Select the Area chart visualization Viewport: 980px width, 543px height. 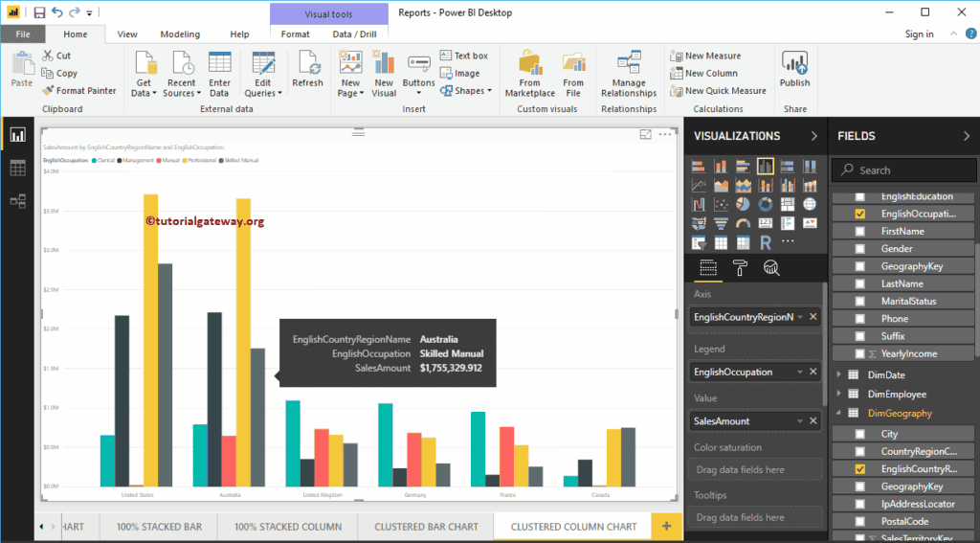[721, 185]
